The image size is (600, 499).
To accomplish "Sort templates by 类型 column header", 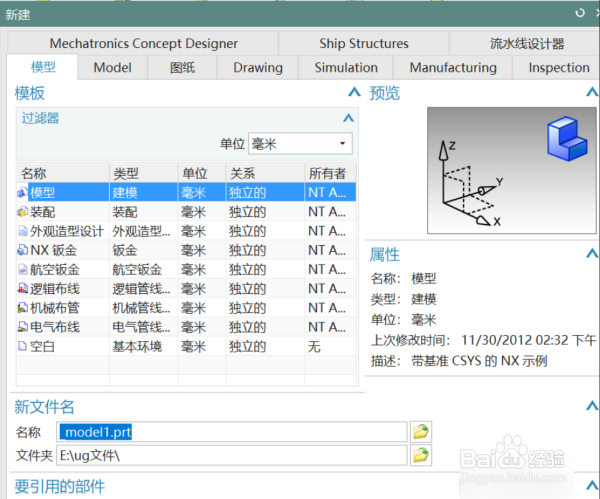I will point(144,173).
